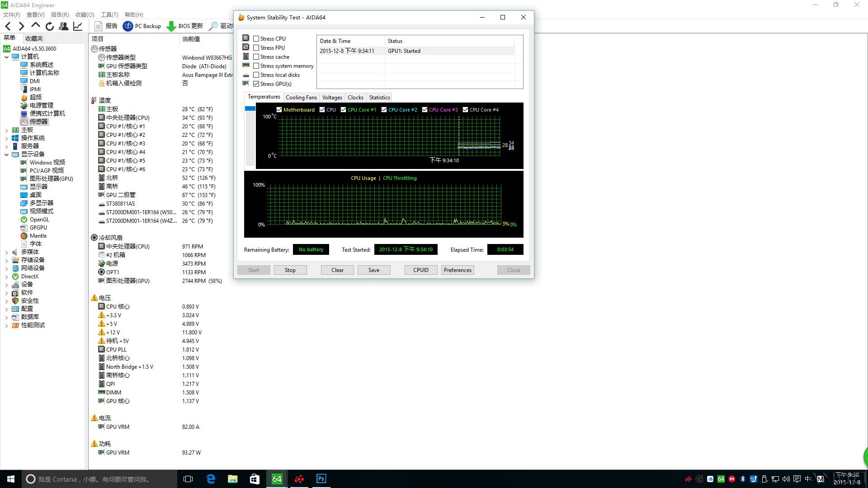Toggle CPU Core #1 graph checkbox

344,110
